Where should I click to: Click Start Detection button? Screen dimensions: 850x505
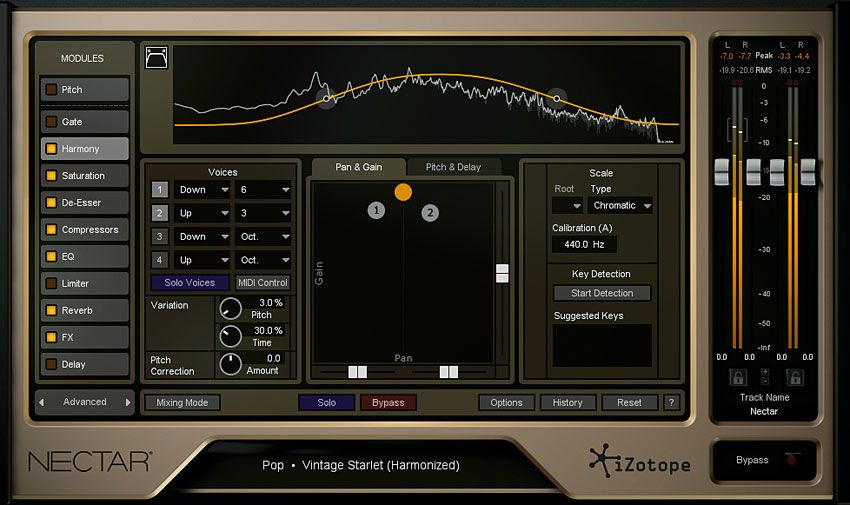(x=602, y=293)
